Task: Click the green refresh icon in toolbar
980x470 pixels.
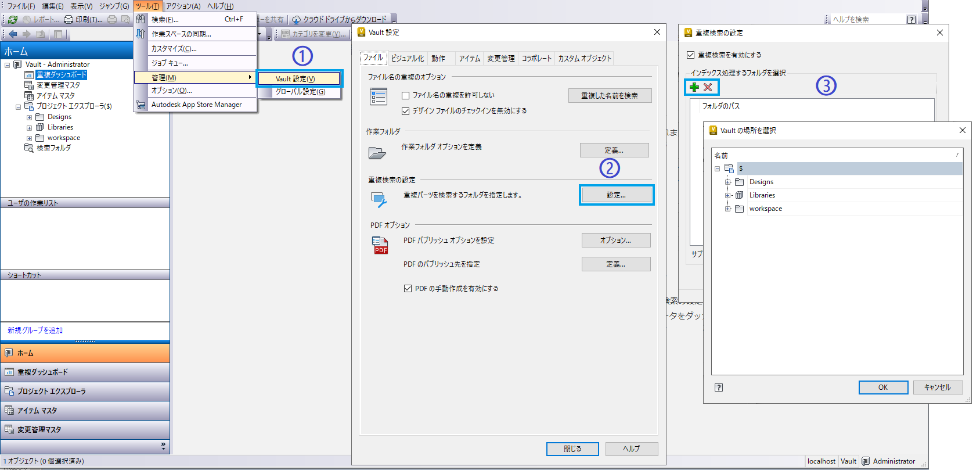Action: tap(13, 19)
